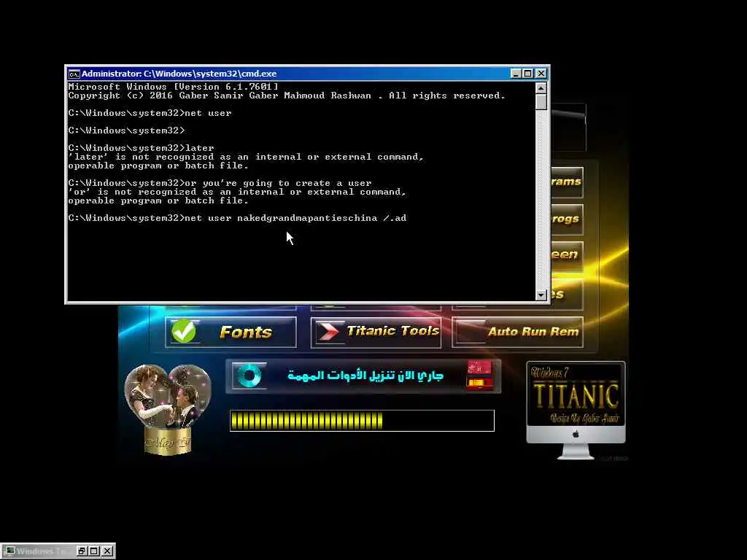The width and height of the screenshot is (747, 560).
Task: Click the partly hidden 'een' button
Action: click(x=567, y=256)
